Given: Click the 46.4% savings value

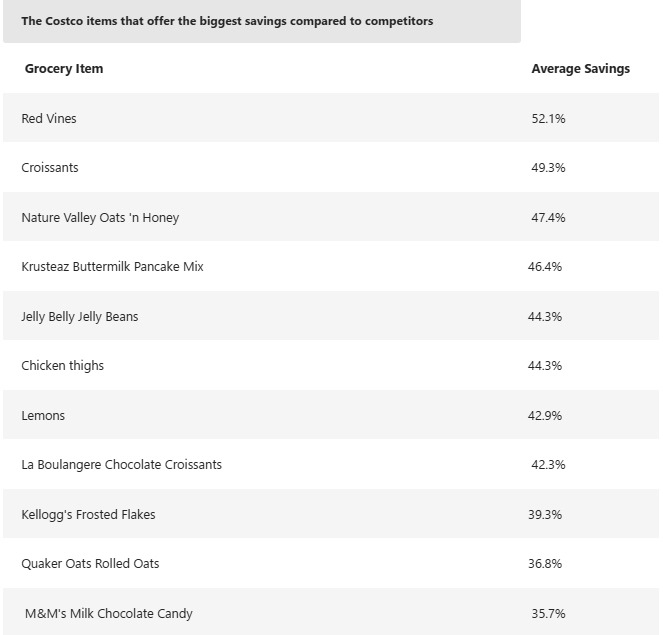Looking at the screenshot, I should coord(545,266).
